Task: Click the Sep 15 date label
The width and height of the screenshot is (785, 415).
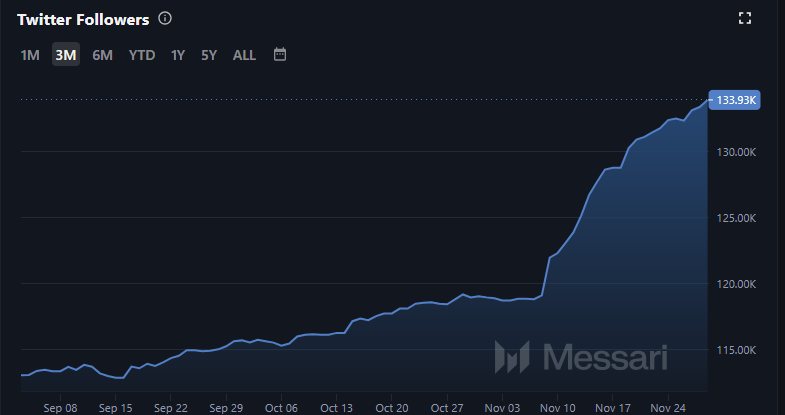Action: 116,408
